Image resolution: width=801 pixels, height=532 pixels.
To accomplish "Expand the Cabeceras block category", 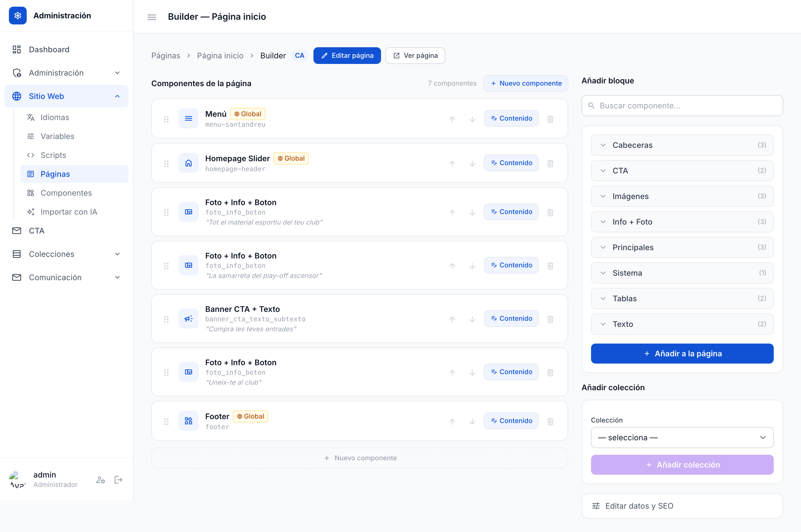I will click(682, 145).
